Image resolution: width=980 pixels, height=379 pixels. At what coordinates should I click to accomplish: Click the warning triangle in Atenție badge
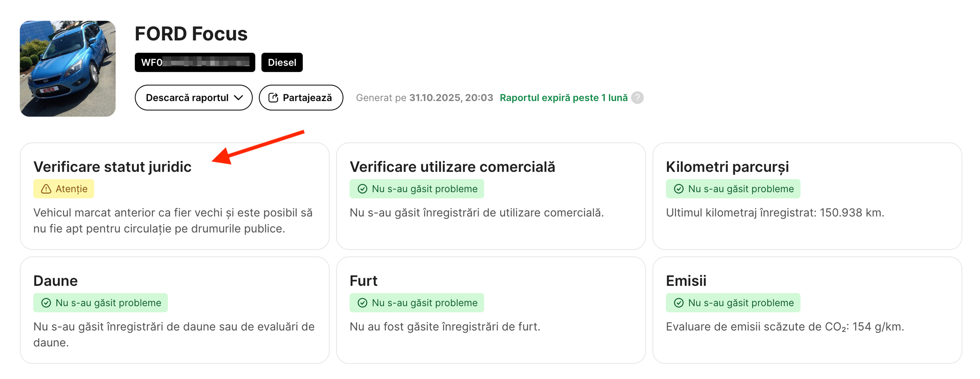coord(46,188)
